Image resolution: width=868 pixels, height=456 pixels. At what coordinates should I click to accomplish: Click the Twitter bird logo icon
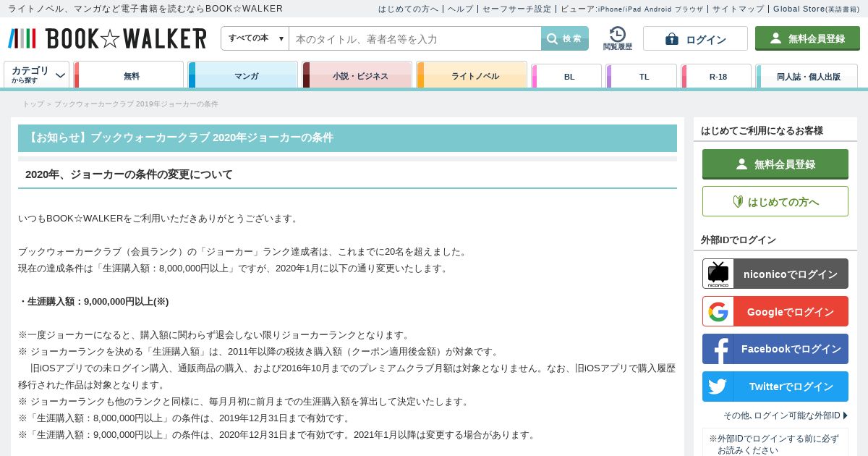click(x=718, y=387)
